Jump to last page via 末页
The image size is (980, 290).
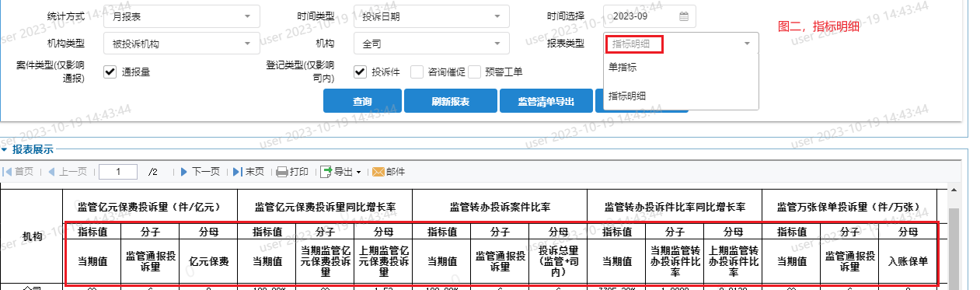pos(249,171)
